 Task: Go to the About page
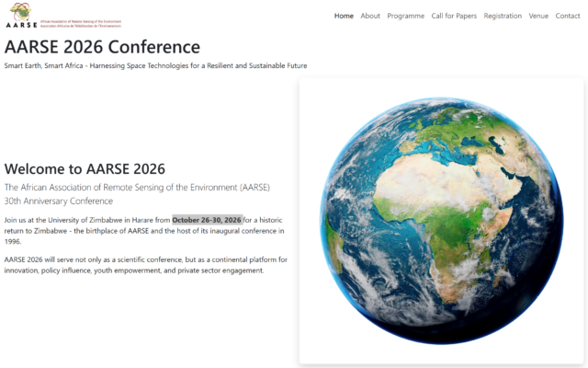pyautogui.click(x=370, y=16)
